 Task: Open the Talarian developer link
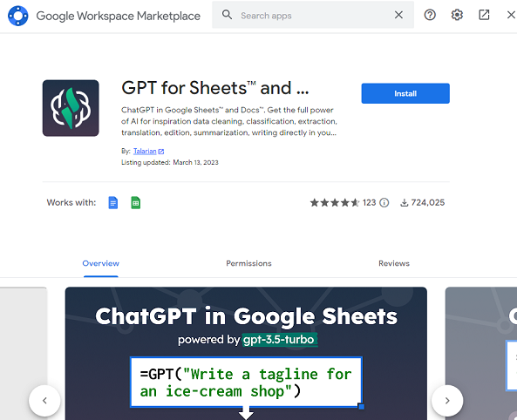coord(145,151)
